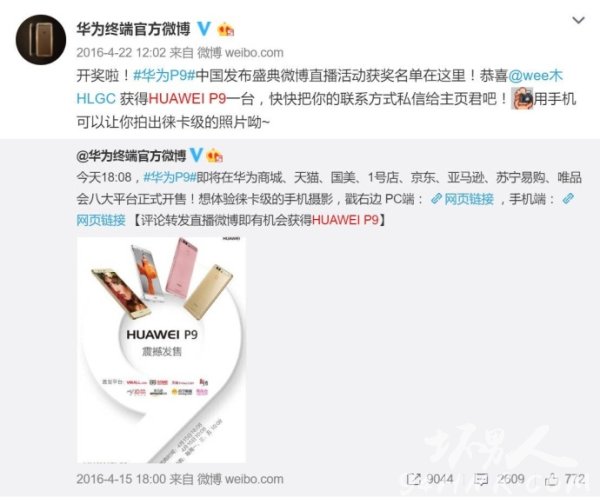The height and width of the screenshot is (504, 600).
Task: Open the 手机端 网页链接 web link
Action: 101,220
